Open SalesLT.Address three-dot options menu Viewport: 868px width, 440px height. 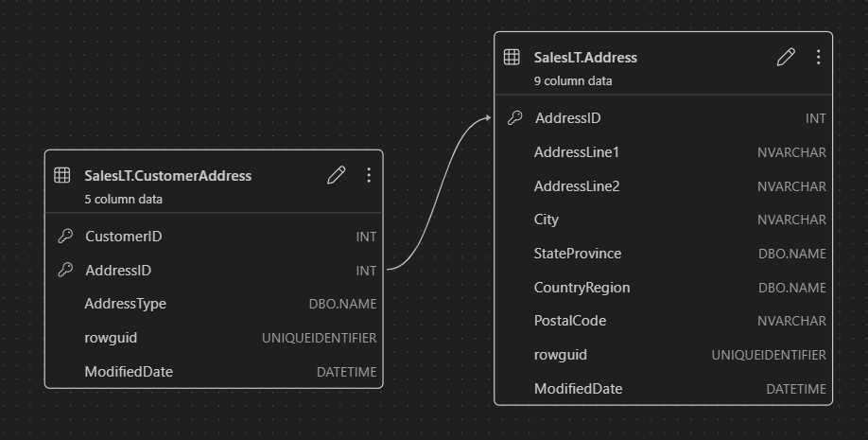click(x=818, y=57)
